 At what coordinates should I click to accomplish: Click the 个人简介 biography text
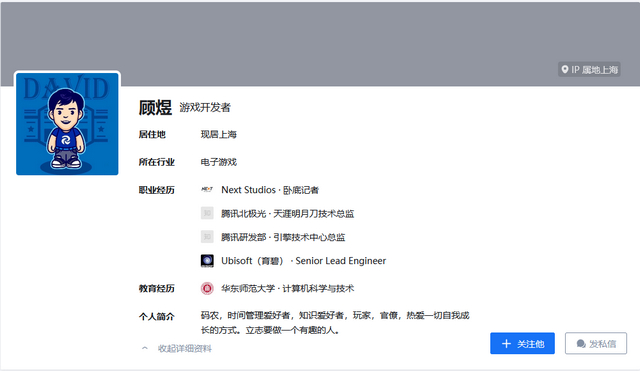tap(335, 322)
